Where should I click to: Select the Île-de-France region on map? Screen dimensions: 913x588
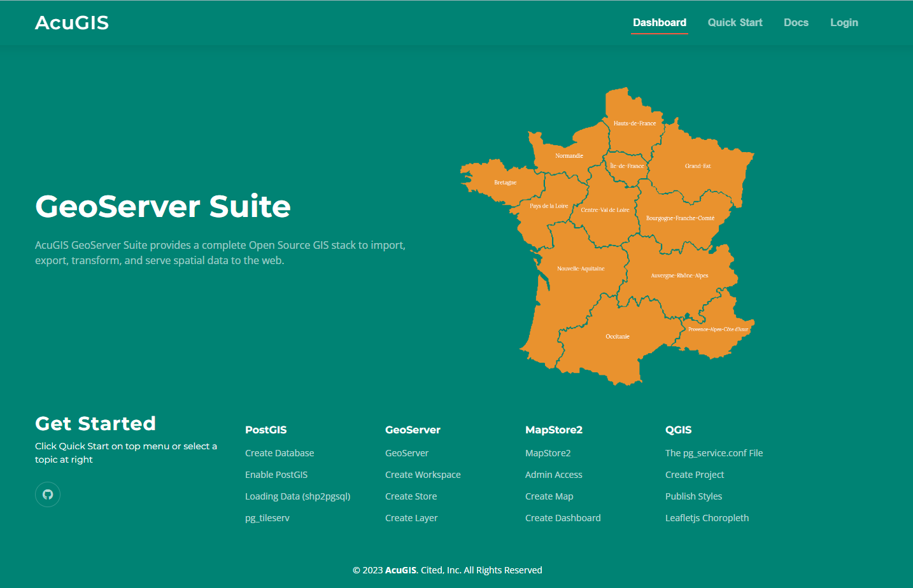[x=626, y=166]
